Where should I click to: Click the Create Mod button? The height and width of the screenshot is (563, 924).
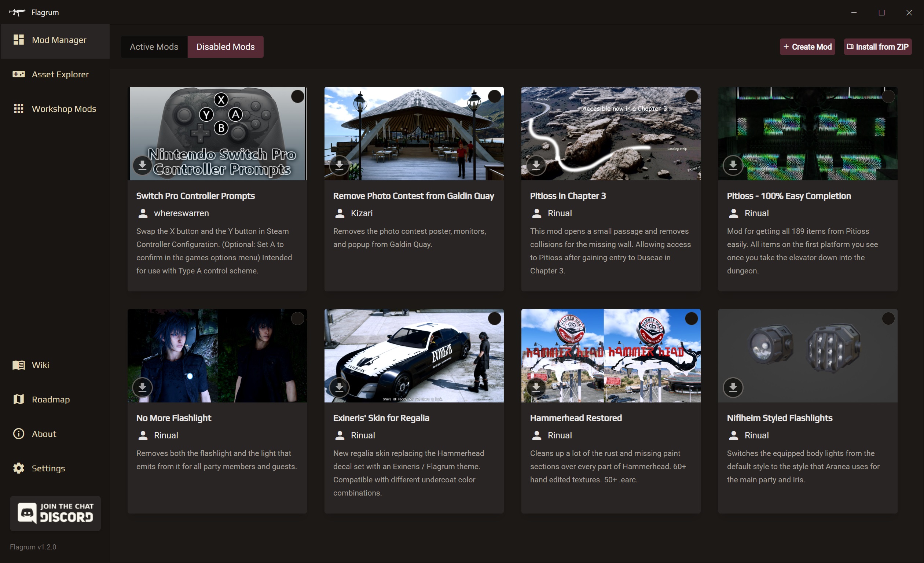pos(807,47)
